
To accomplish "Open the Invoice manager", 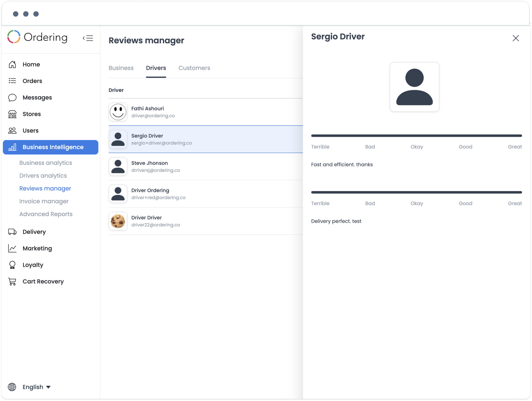I will coord(44,201).
